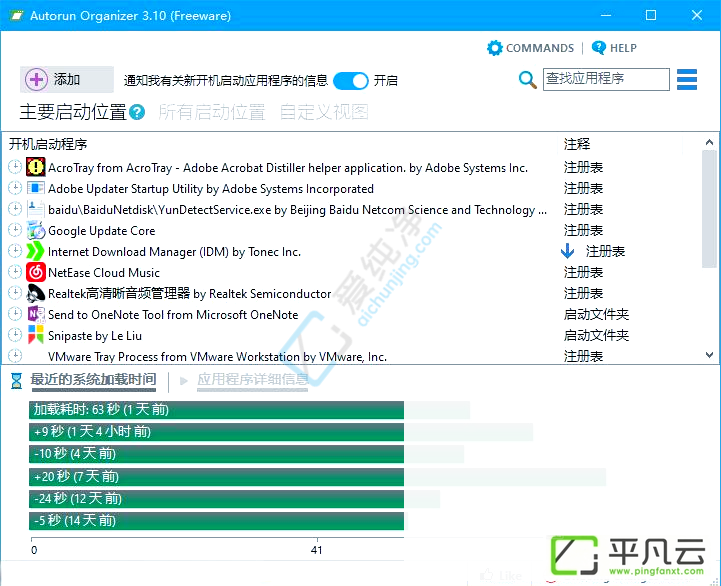Screen dimensions: 721x586
Task: Open the hamburger menu icon
Action: [687, 80]
